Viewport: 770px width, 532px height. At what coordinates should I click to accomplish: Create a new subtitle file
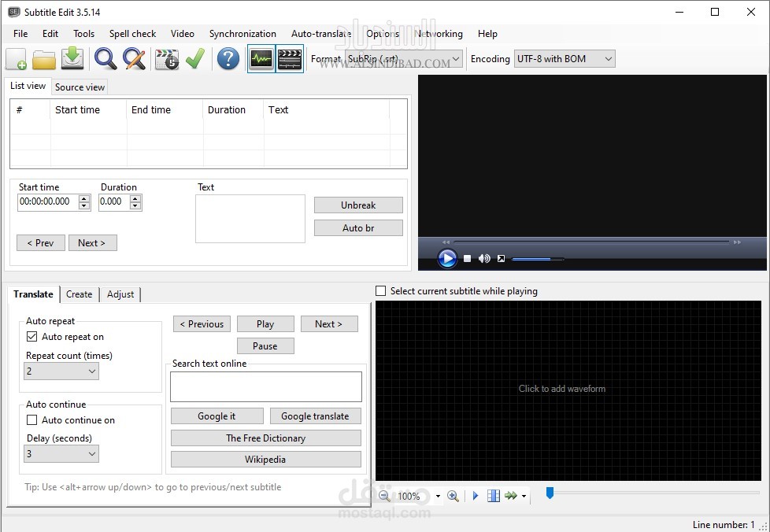pyautogui.click(x=16, y=59)
